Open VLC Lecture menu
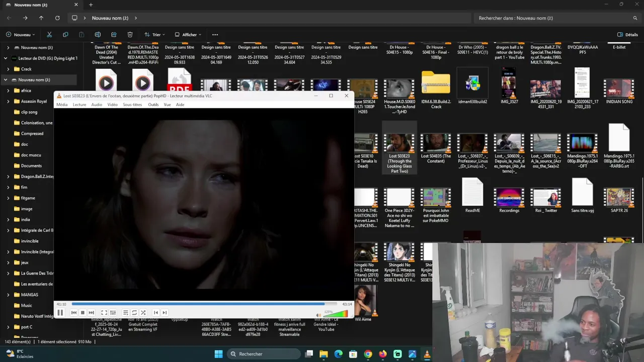644x362 pixels. [x=79, y=105]
